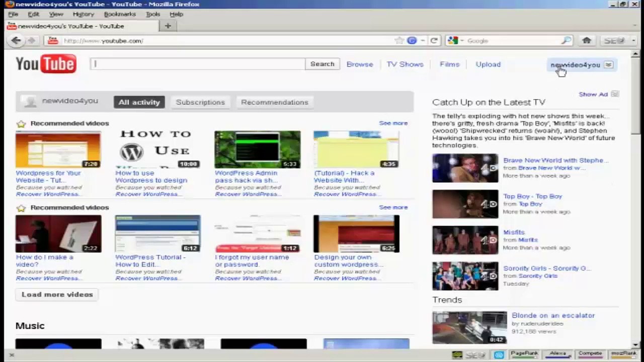Open the Browse link
This screenshot has width=644, height=362.
coord(360,64)
